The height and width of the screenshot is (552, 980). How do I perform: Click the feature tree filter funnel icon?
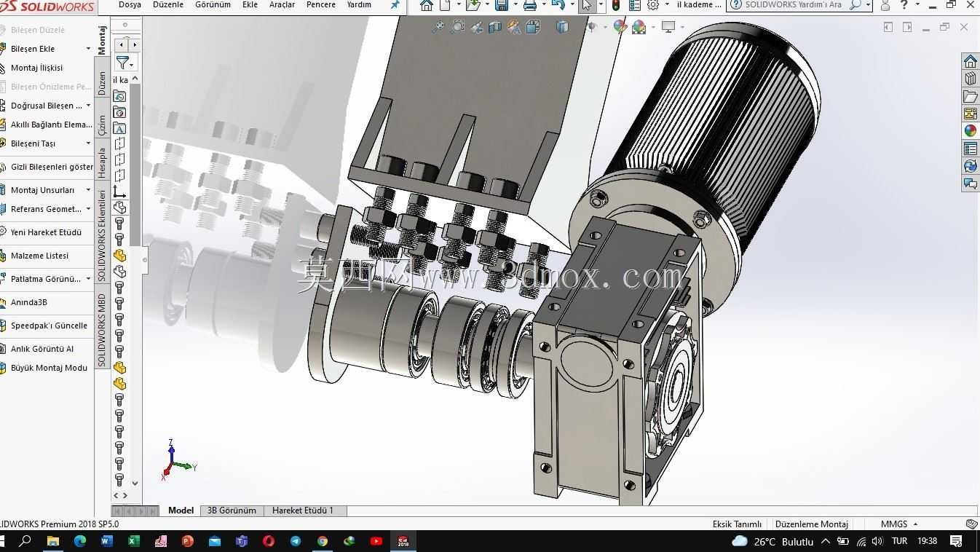(122, 63)
